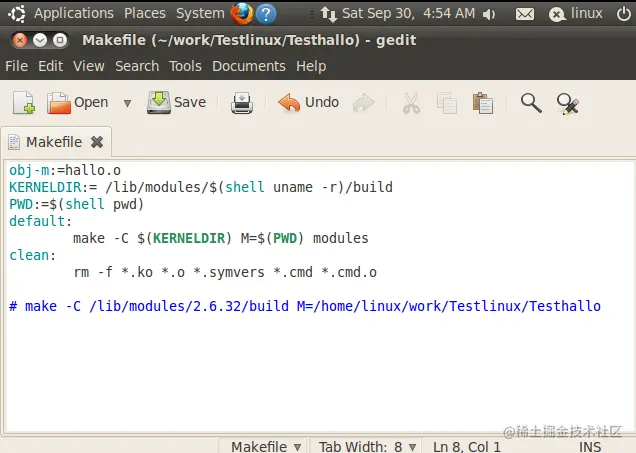Copy selection with the copy icon
This screenshot has height=453, width=636.
(x=447, y=103)
